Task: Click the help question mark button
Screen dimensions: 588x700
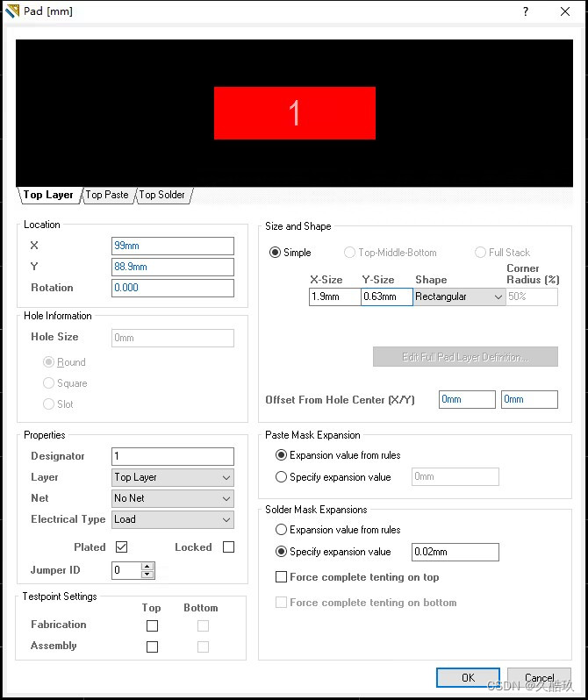Action: tap(526, 11)
